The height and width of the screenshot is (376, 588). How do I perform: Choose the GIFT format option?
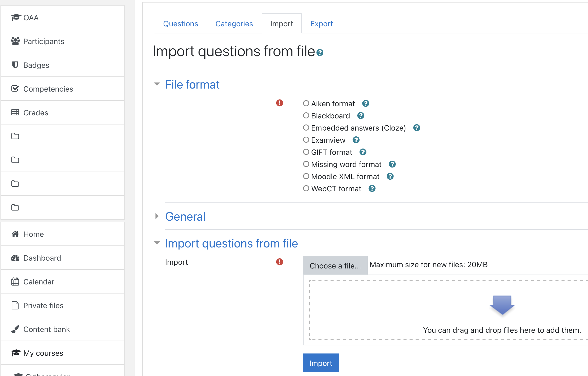306,152
